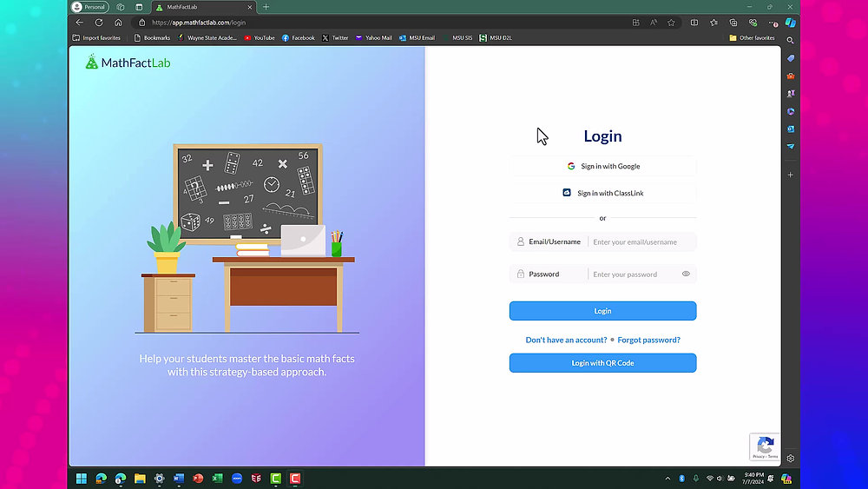This screenshot has width=868, height=489.
Task: Open the apps available icon in address bar
Action: tap(635, 23)
